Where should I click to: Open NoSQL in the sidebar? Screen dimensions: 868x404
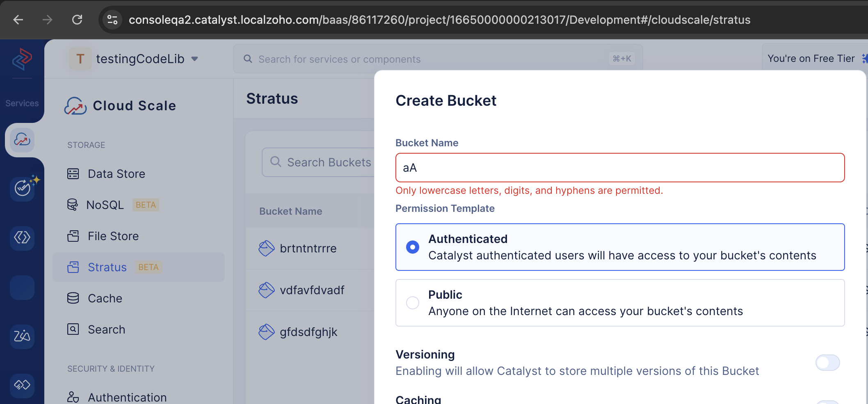[x=139, y=205]
